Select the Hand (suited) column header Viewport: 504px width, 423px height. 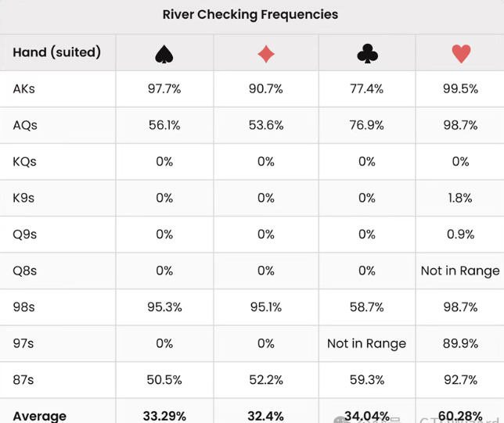56,52
